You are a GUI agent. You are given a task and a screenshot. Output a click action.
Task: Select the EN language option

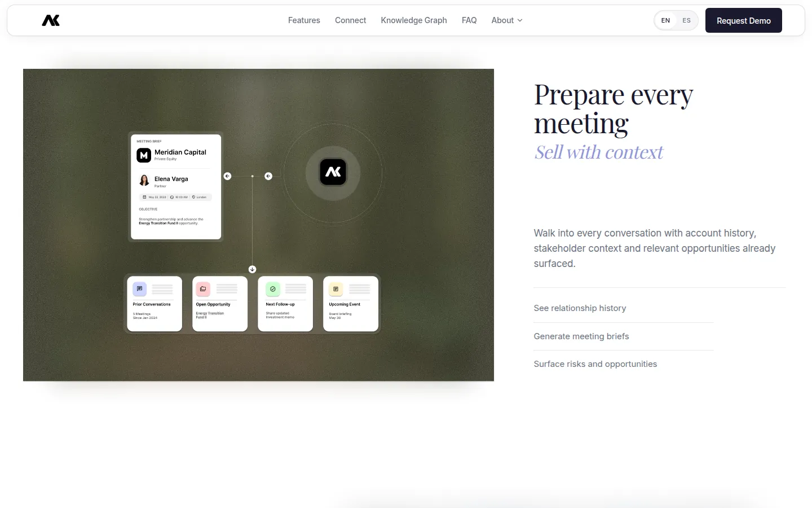tap(665, 20)
